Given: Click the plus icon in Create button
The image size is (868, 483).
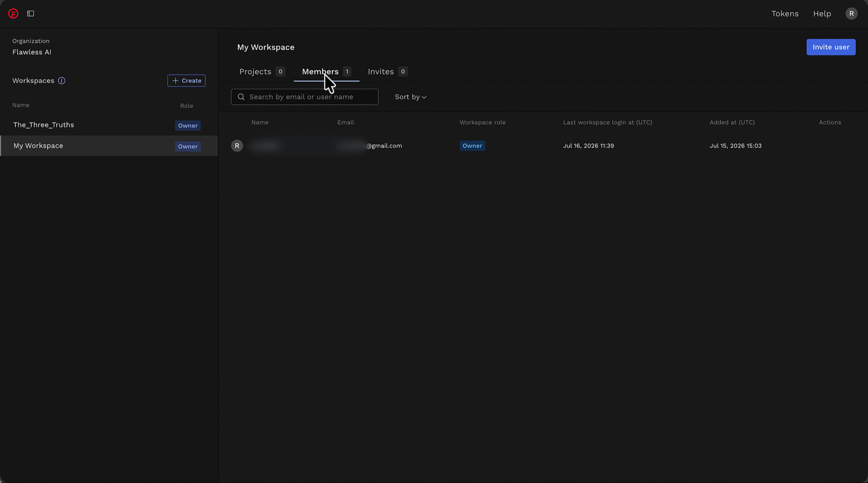Looking at the screenshot, I should pos(175,80).
